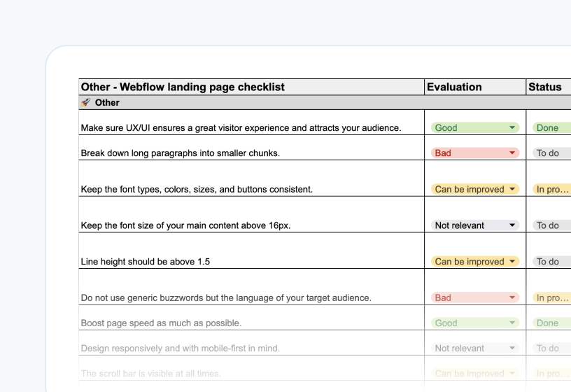
Task: Open To do status for line height row
Action: click(551, 262)
